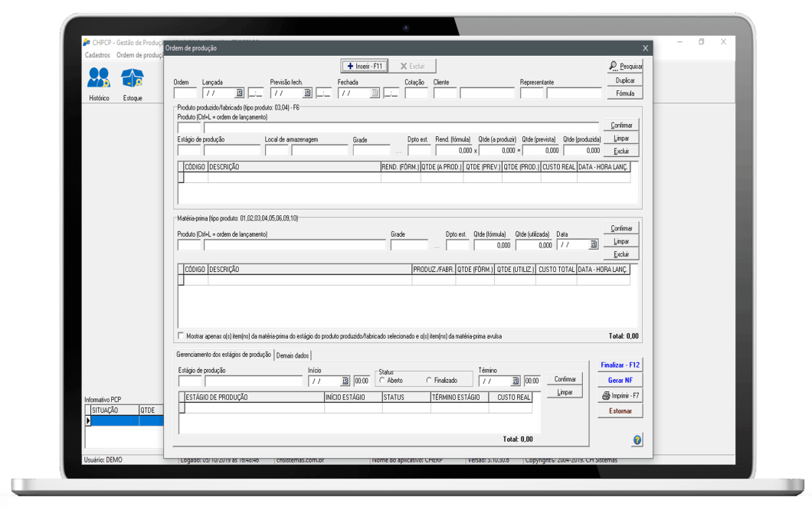Open calendar picker for Lançada date
812x507 pixels.
239,93
